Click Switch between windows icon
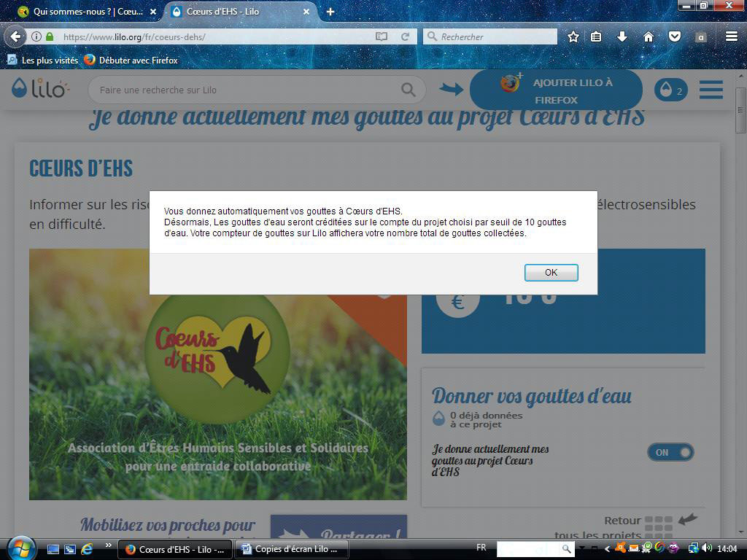The image size is (747, 560). pos(69,550)
